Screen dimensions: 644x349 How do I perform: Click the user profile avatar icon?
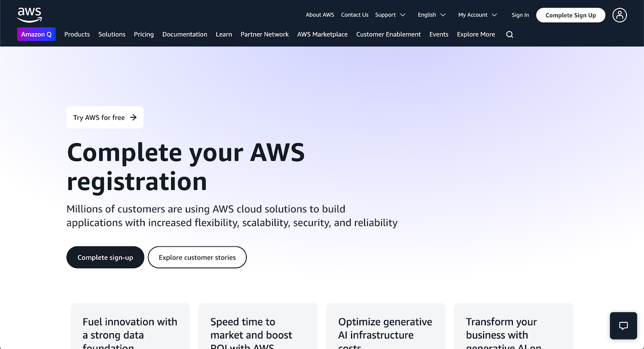click(x=619, y=15)
